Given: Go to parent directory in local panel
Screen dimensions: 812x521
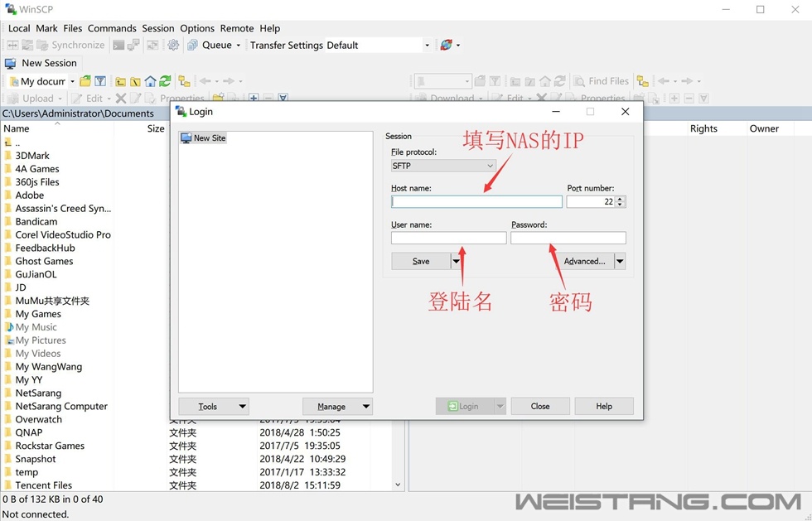Looking at the screenshot, I should (x=121, y=81).
